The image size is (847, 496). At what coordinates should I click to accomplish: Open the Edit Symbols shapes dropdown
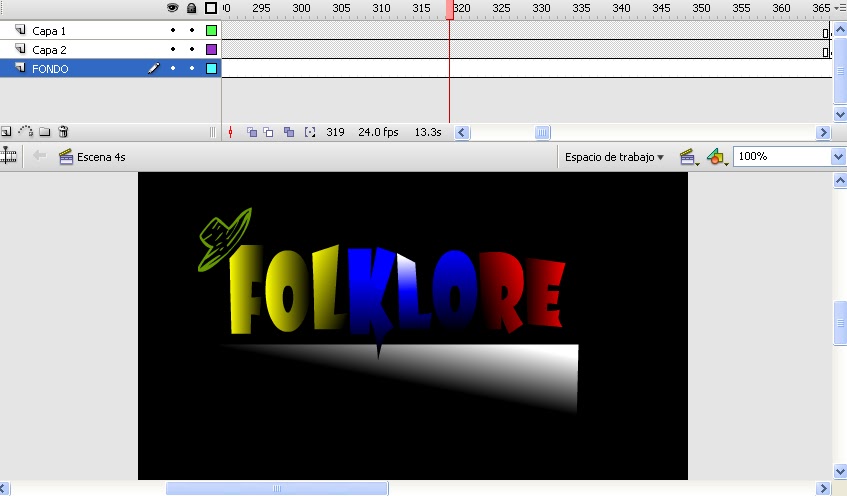pyautogui.click(x=717, y=157)
